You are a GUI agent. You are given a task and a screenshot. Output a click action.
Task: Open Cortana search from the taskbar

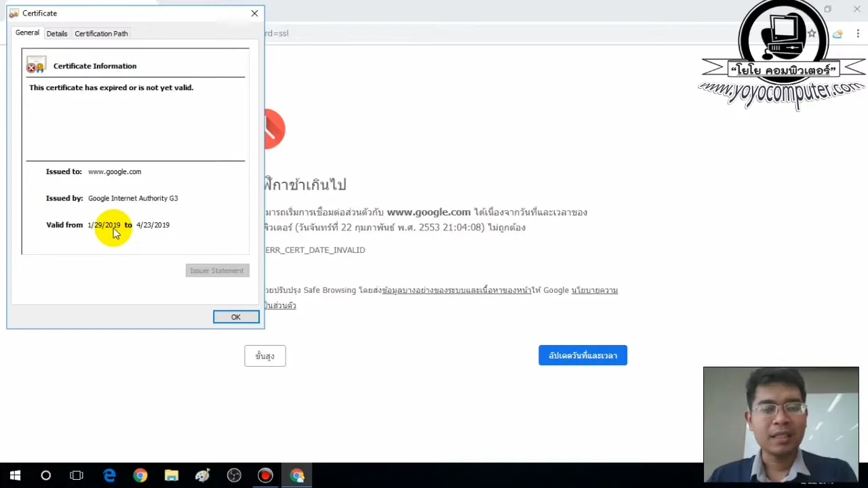tap(45, 475)
